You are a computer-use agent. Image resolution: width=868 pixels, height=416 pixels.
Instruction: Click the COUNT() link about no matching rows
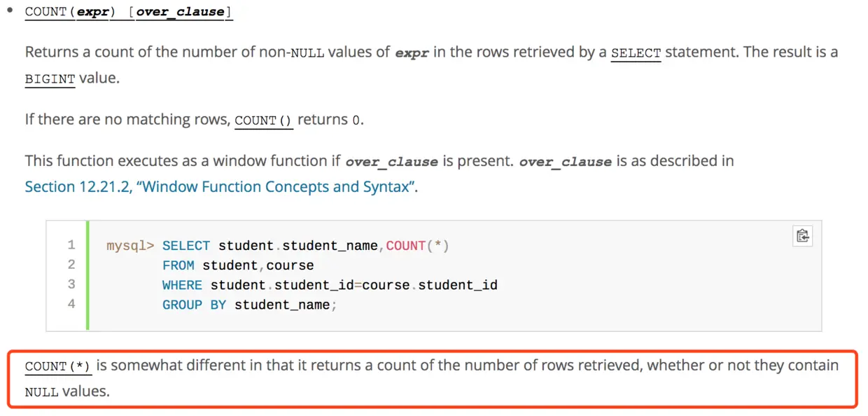tap(263, 120)
